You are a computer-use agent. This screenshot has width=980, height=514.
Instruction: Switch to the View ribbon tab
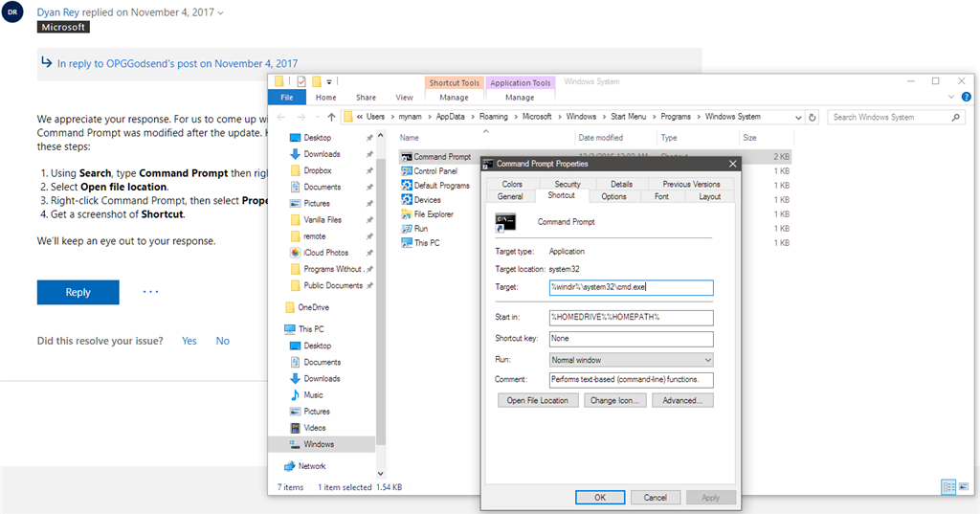(405, 98)
